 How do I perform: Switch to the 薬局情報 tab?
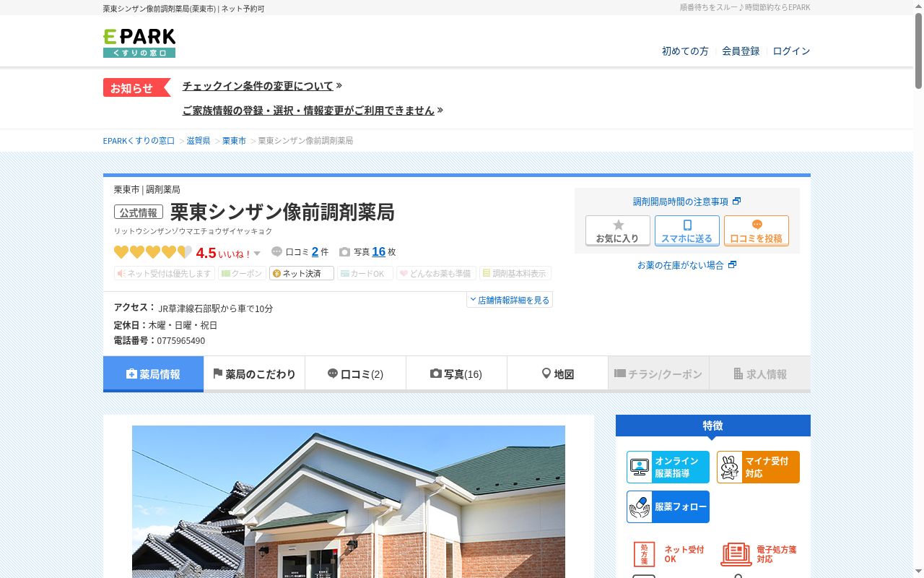(153, 374)
